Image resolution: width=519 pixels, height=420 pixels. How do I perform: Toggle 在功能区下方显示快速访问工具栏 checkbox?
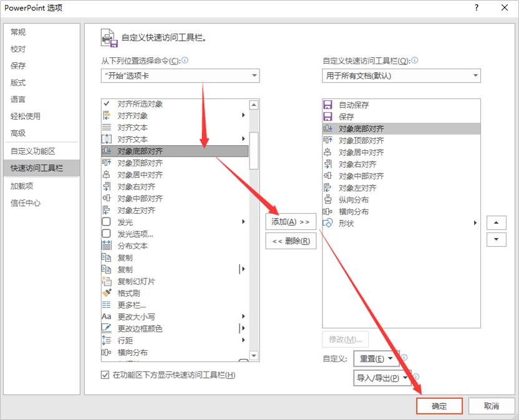click(x=105, y=375)
